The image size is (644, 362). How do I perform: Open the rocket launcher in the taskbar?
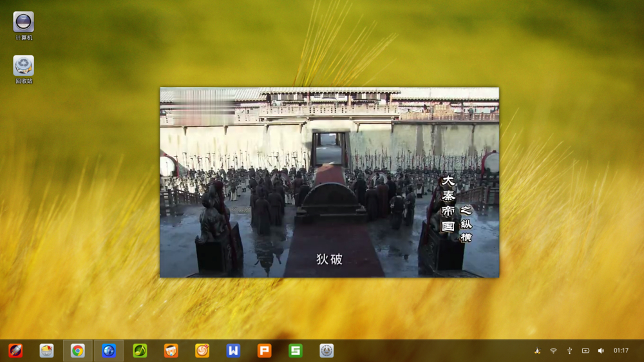point(15,350)
